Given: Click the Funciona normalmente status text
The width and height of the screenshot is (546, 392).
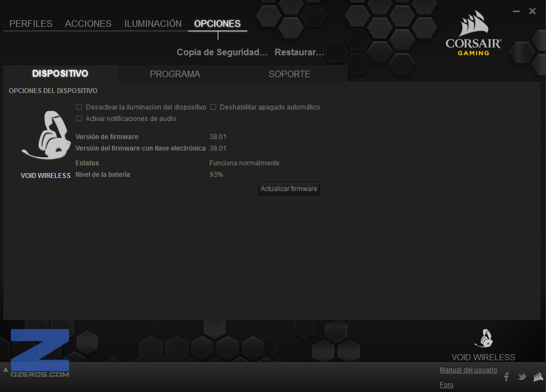Looking at the screenshot, I should (x=244, y=163).
